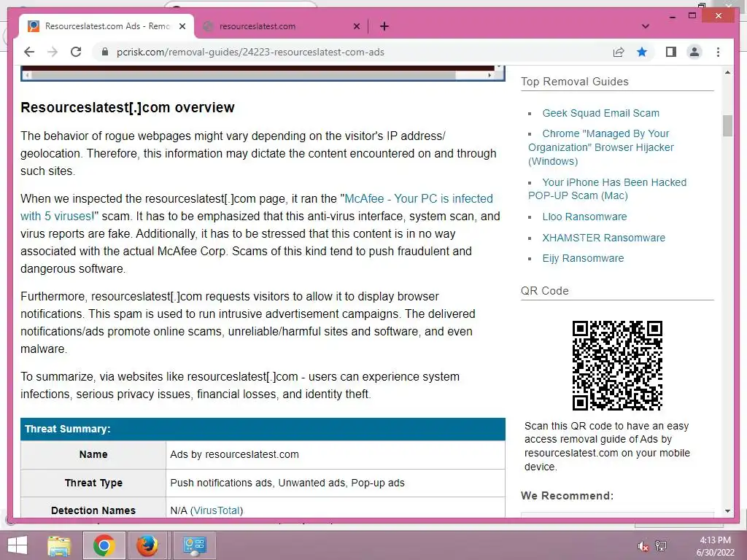Click the Resourceslatest[.]com overview heading
747x560 pixels.
pos(127,108)
